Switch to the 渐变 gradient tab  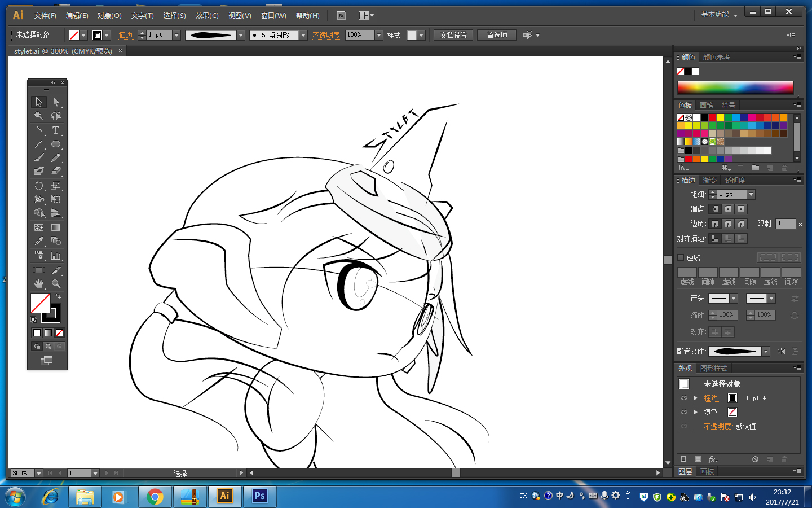(x=710, y=181)
